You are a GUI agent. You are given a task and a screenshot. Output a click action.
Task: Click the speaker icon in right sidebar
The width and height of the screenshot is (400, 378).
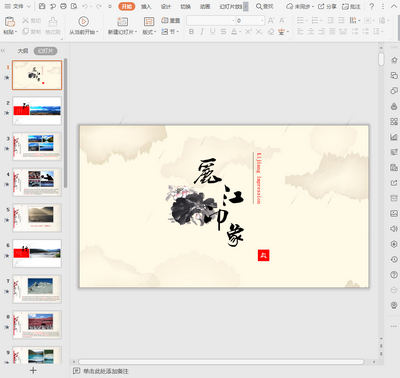tap(394, 229)
